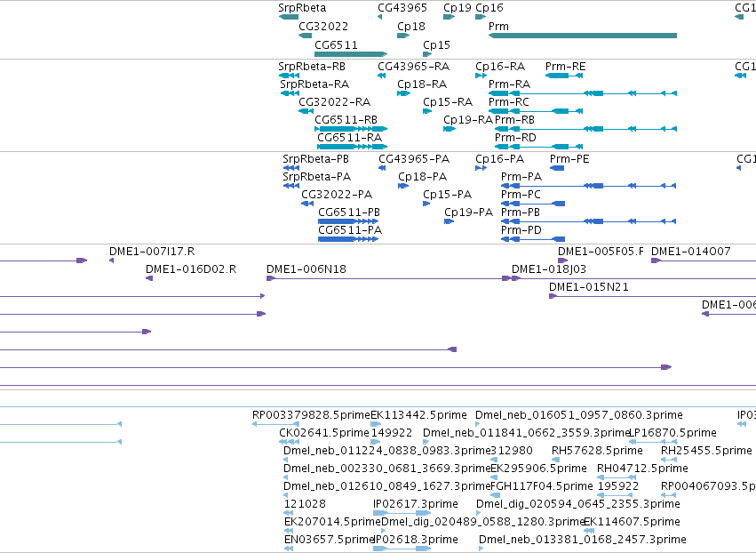Select EST EK295906.5prime
This screenshot has width=756, height=553.
[538, 469]
